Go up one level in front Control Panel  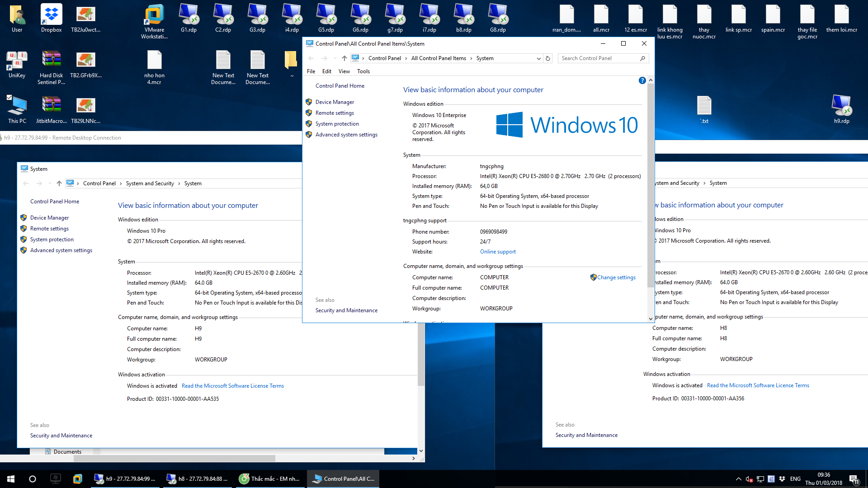344,58
